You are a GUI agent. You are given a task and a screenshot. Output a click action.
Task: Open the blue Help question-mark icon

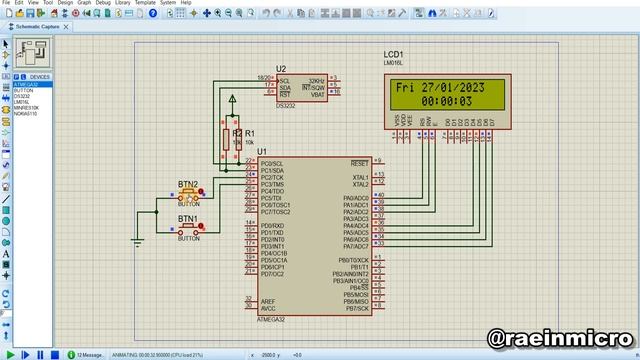(x=153, y=13)
